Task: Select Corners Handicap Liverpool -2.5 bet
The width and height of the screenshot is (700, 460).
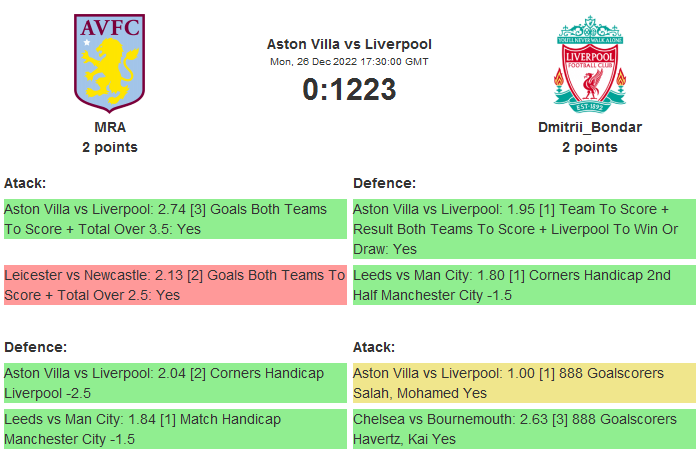Action: 174,383
